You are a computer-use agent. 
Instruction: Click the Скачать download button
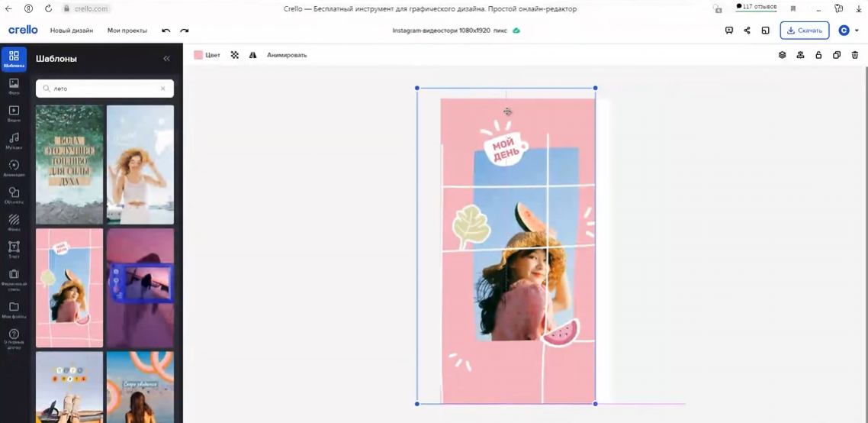[x=805, y=31]
